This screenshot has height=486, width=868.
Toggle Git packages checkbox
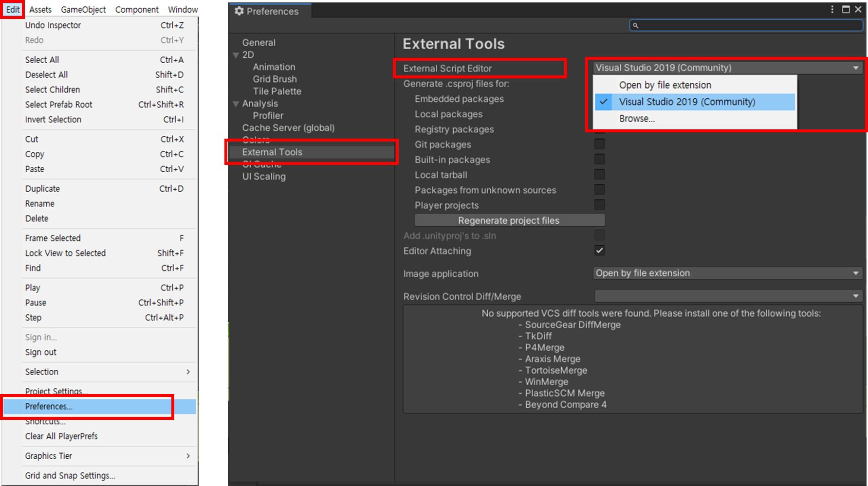tap(600, 144)
